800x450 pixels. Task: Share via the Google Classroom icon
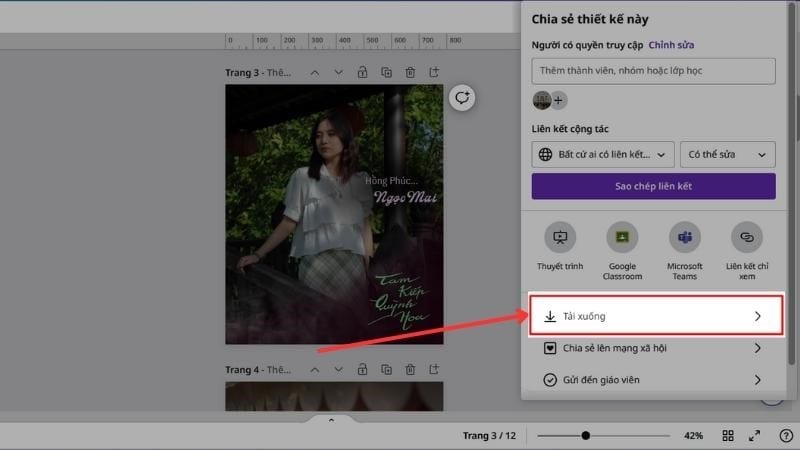click(622, 237)
